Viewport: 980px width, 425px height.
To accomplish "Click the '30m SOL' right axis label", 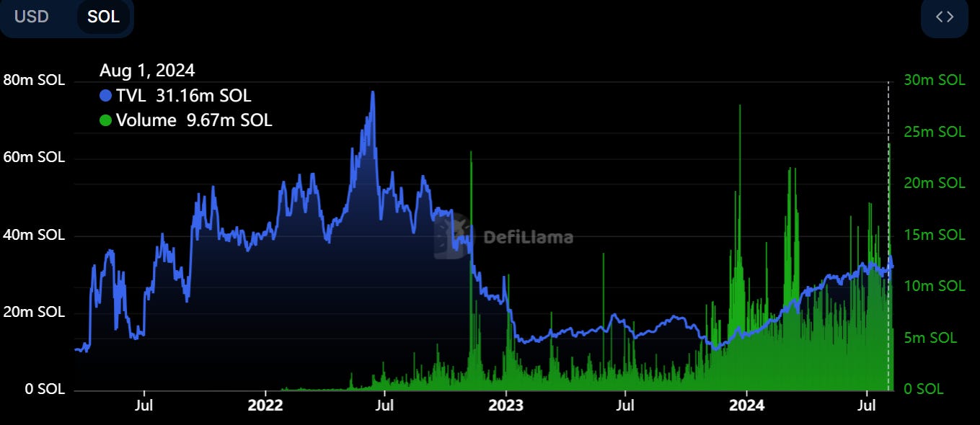I will (x=935, y=80).
